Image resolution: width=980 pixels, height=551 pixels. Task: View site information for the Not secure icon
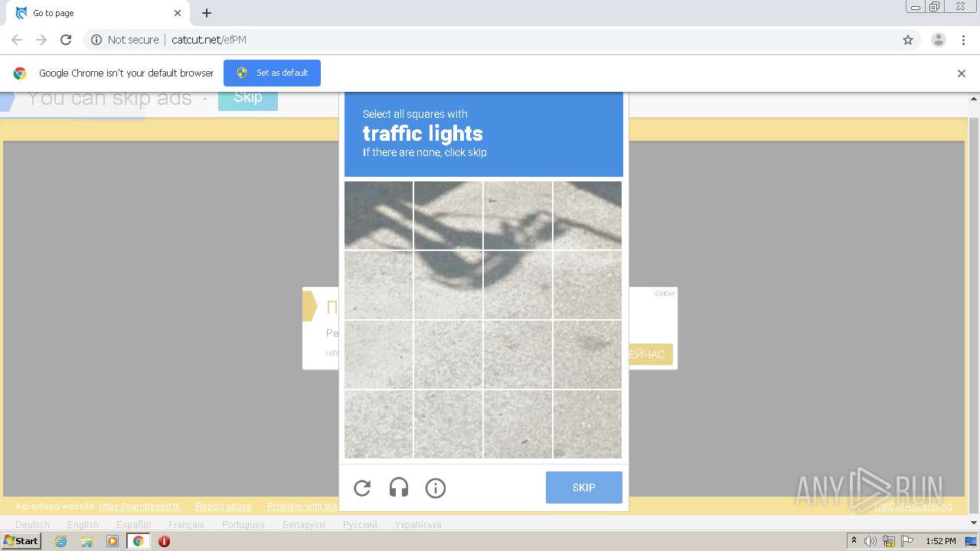96,40
